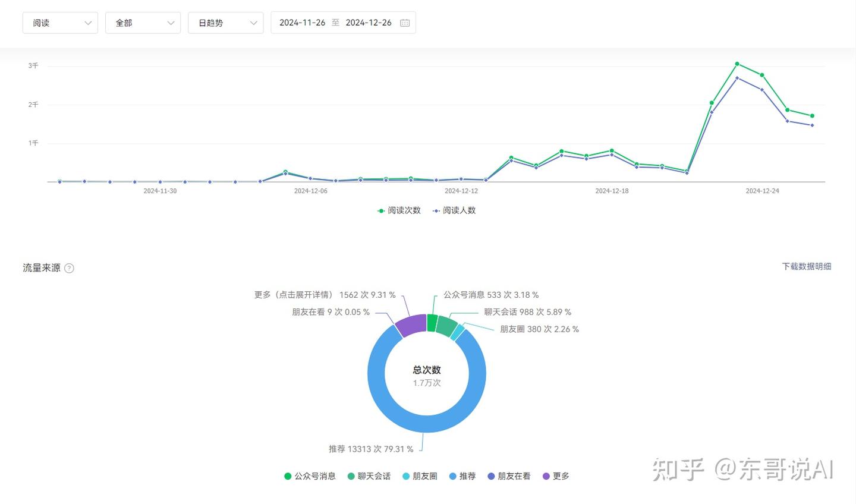
Task: Select the end date 2024-12-26 field
Action: point(369,23)
